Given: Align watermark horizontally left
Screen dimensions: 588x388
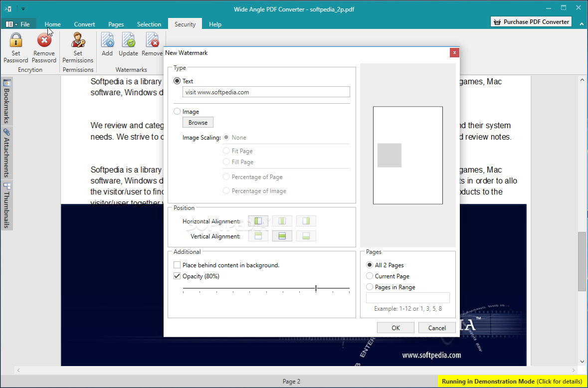Looking at the screenshot, I should pos(258,221).
